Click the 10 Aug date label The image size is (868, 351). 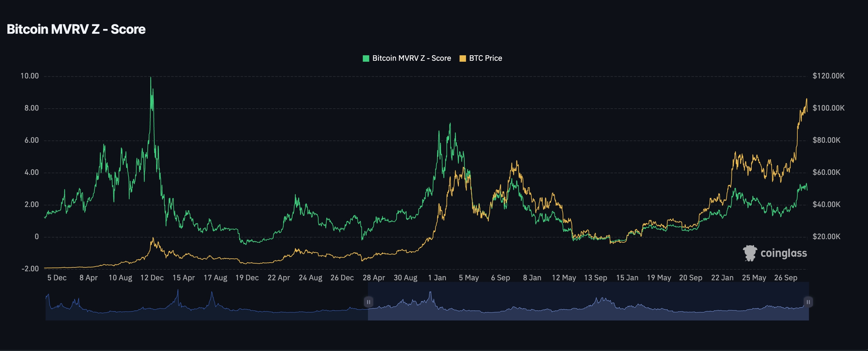click(x=120, y=278)
